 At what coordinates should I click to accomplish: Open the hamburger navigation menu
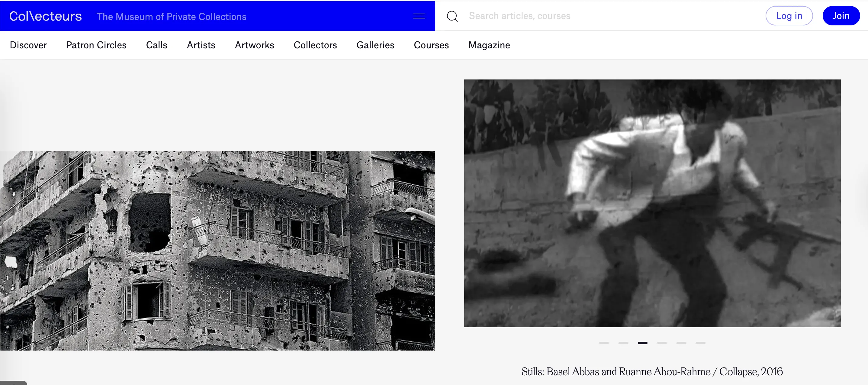point(419,16)
